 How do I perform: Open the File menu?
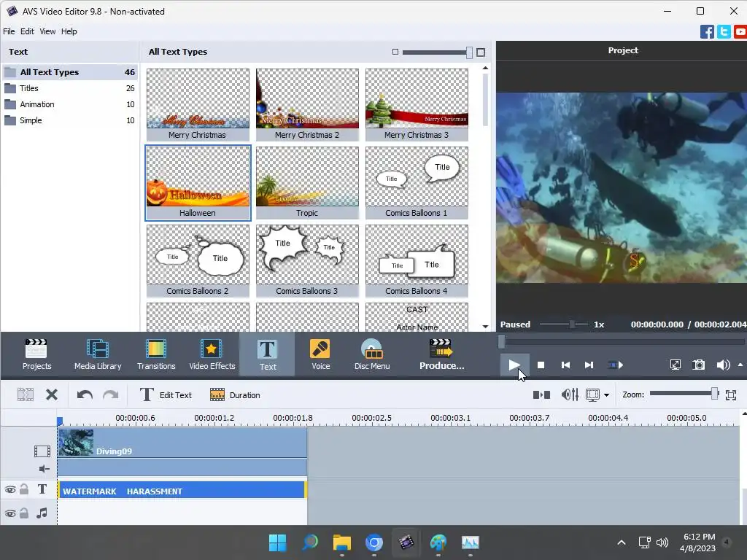click(9, 31)
